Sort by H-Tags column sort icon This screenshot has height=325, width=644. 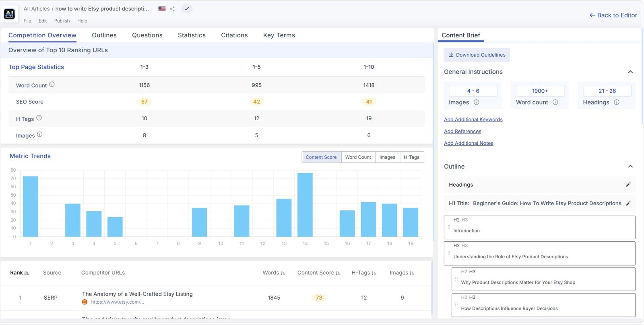coord(374,273)
